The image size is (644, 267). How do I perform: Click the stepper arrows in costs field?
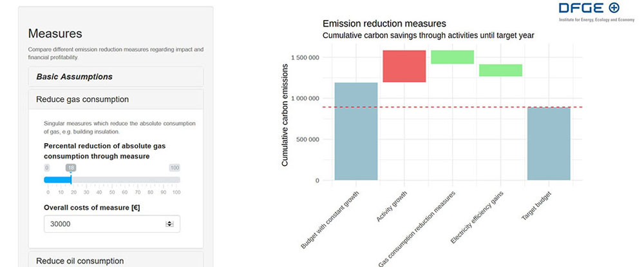pyautogui.click(x=170, y=224)
